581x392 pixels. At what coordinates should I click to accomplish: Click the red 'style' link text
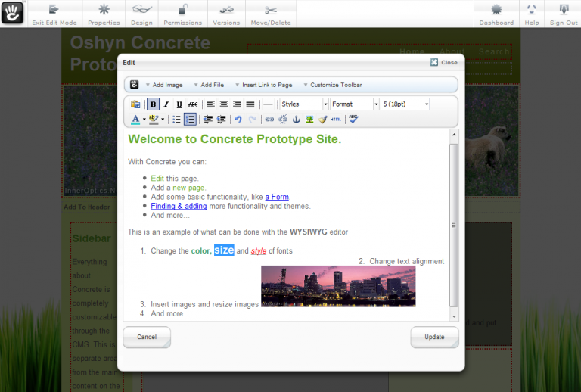[x=259, y=250]
